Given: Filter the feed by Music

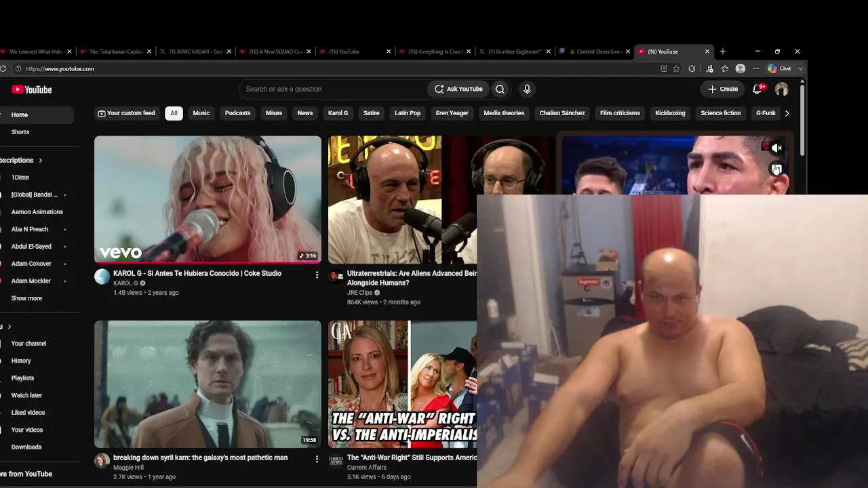Looking at the screenshot, I should click(x=201, y=113).
